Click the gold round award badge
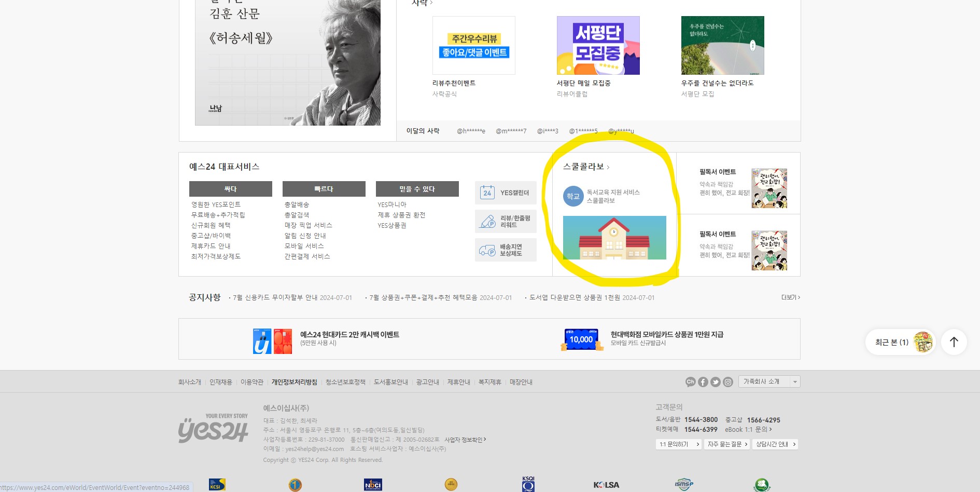 coord(451,484)
